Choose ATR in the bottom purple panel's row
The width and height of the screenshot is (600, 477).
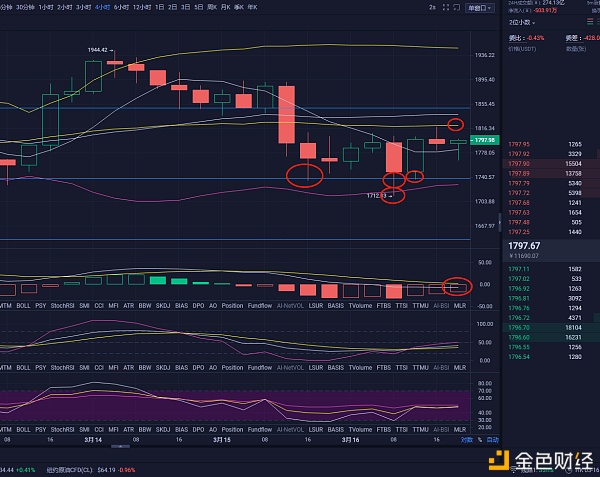(x=129, y=430)
